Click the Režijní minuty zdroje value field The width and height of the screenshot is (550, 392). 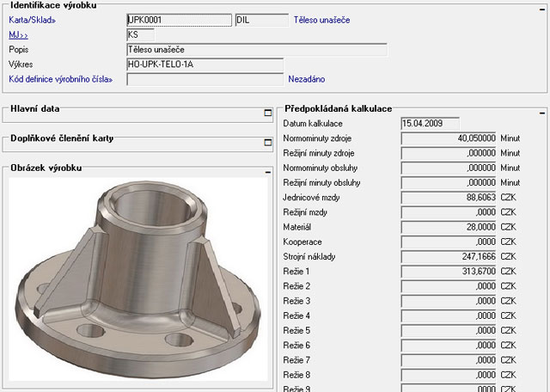[x=449, y=153]
